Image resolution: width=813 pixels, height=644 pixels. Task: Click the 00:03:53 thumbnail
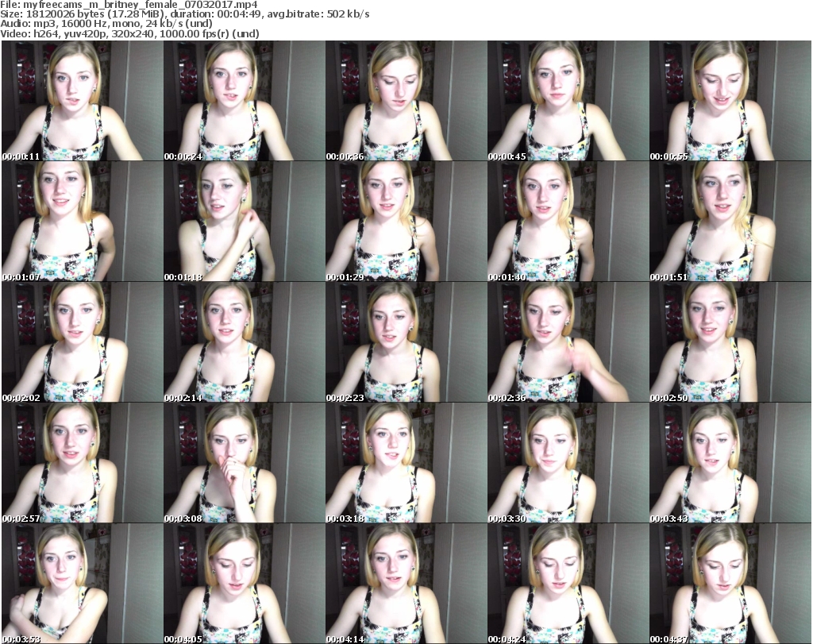click(x=83, y=584)
